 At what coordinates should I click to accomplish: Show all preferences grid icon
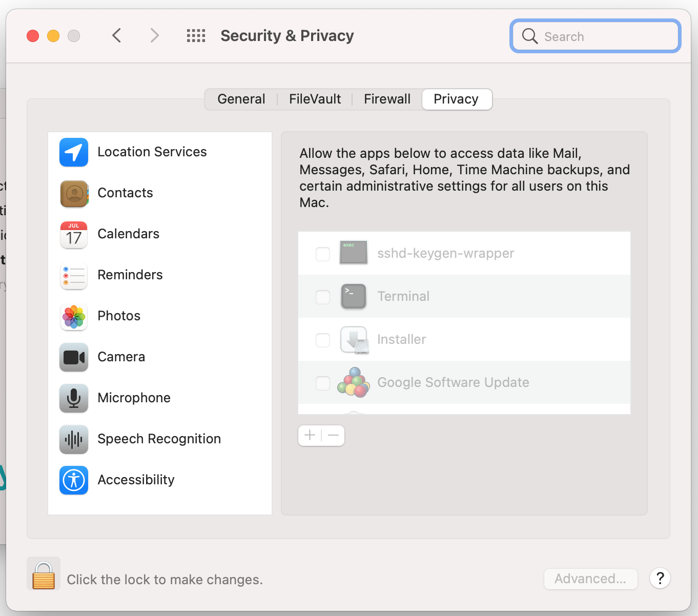(x=196, y=36)
